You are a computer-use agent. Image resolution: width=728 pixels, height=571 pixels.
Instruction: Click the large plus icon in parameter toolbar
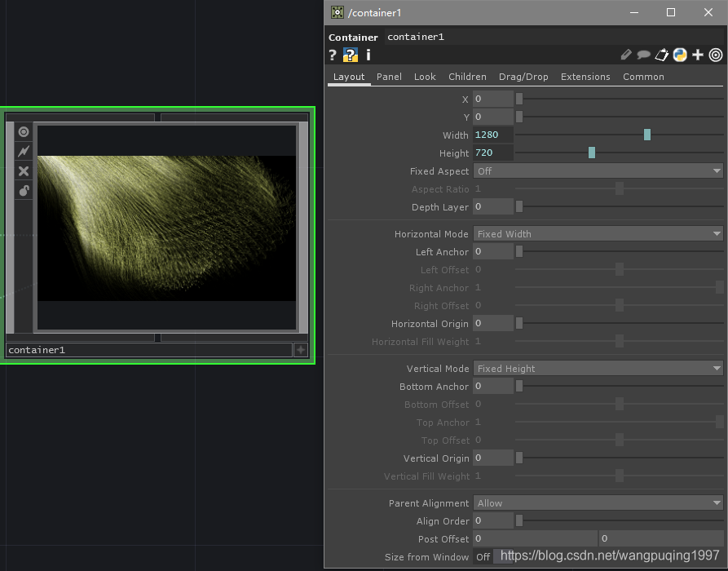[x=698, y=55]
